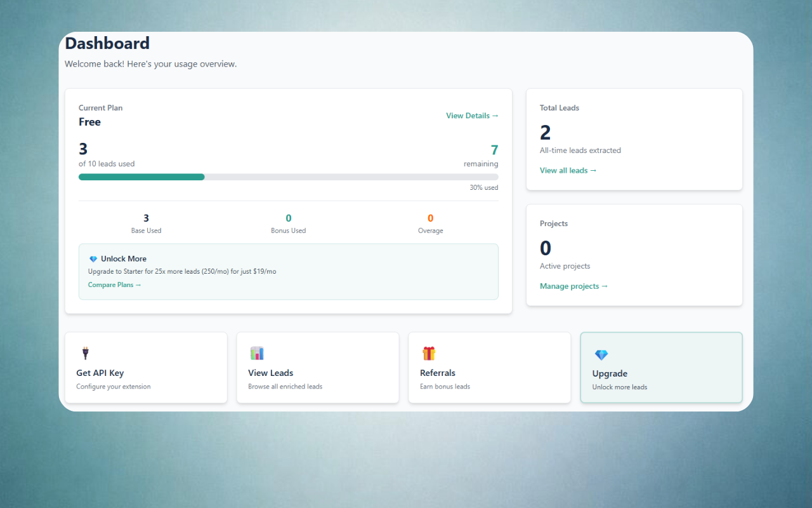Image resolution: width=812 pixels, height=508 pixels.
Task: Open the Upgrade card to unlock more leads
Action: [661, 367]
